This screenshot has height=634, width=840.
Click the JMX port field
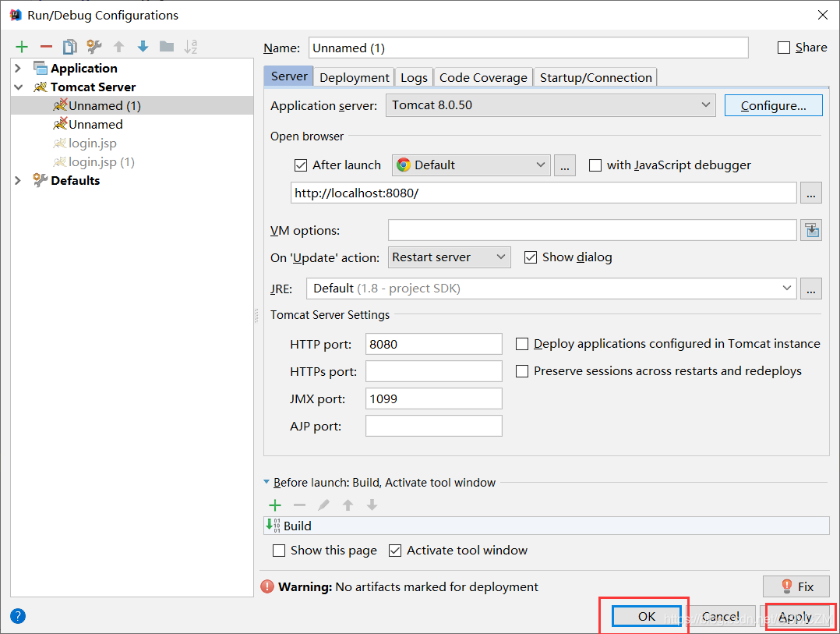coord(433,398)
